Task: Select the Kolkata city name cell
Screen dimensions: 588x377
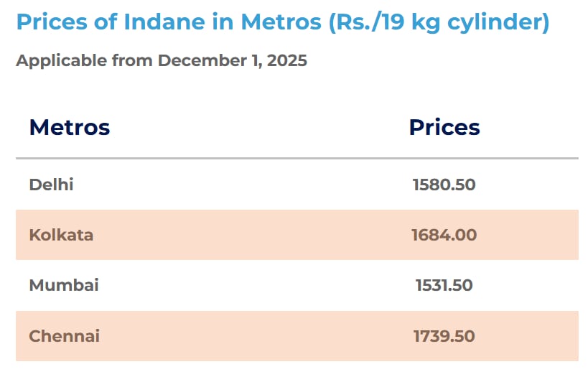Action: point(61,235)
